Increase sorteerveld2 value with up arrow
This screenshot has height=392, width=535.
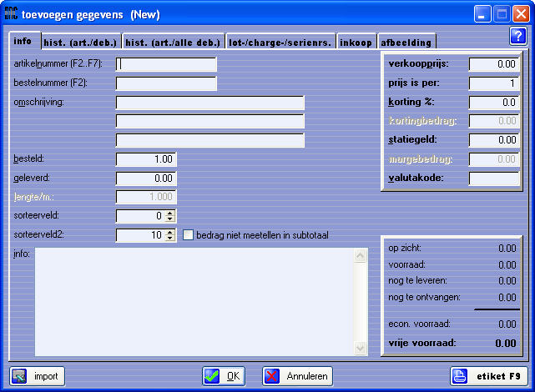pyautogui.click(x=171, y=232)
